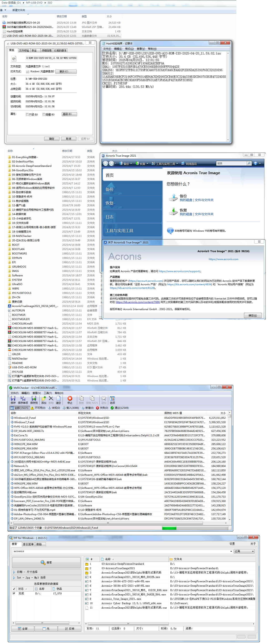Expand Txt - Jpg - Mp3 selection in IYF
Viewport: 268px width, 644px height.
[47, 578]
